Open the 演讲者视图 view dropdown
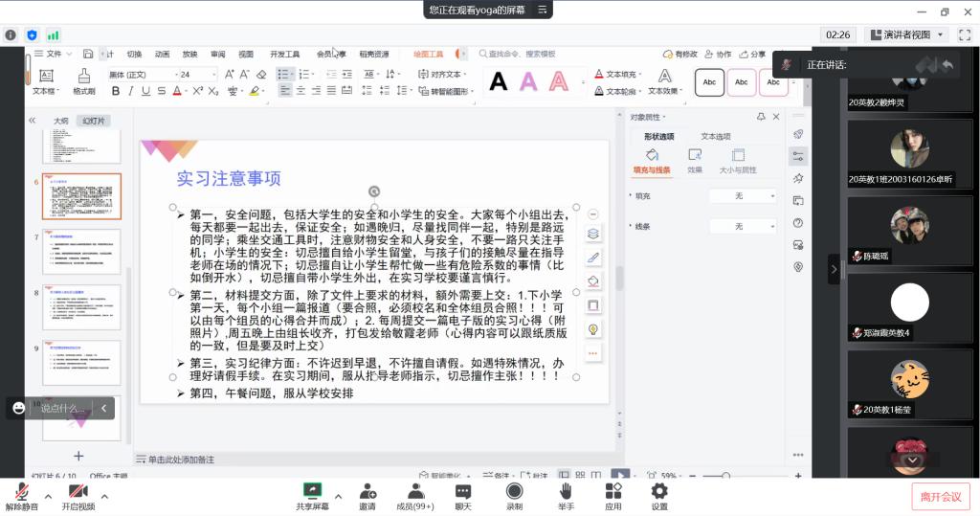Screen dimensions: 980x516 pyautogui.click(x=905, y=34)
